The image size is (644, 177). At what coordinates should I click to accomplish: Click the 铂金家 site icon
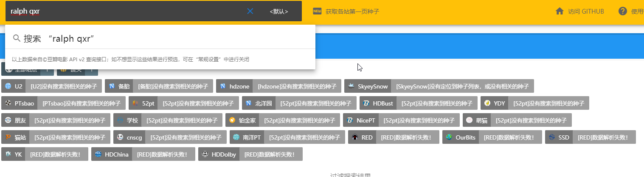click(x=232, y=120)
